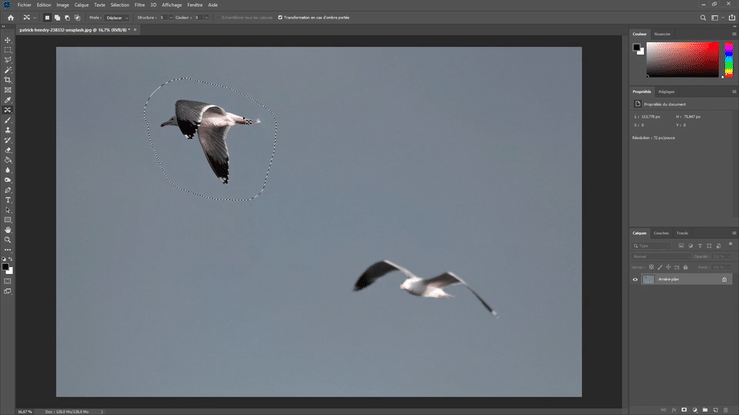
Task: Open the Calques panel menu
Action: pos(734,233)
